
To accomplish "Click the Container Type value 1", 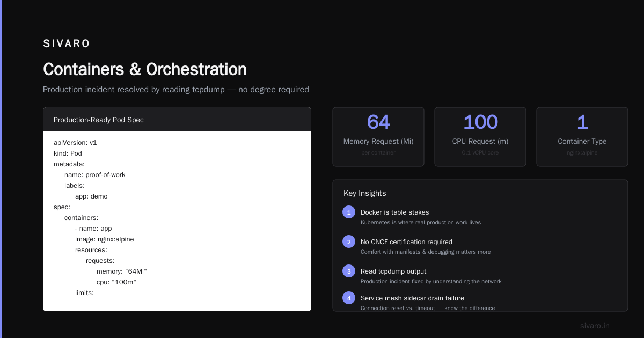I will tap(582, 122).
